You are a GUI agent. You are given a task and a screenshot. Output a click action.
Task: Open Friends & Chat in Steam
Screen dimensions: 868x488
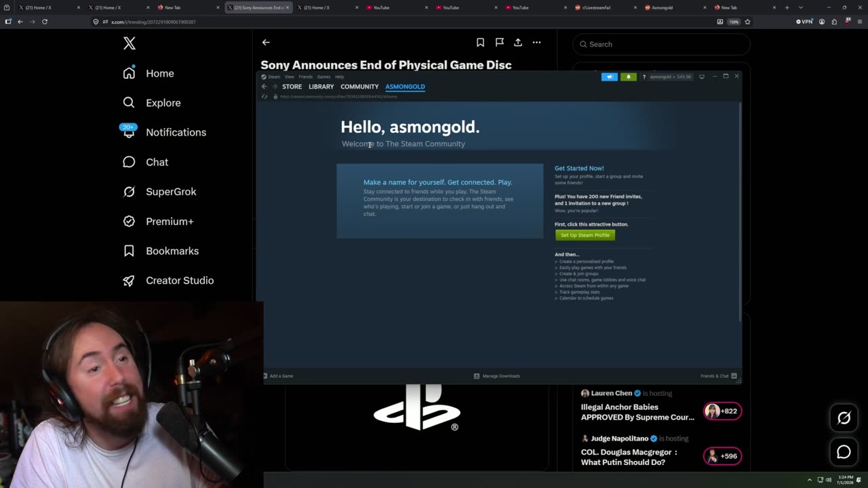[x=719, y=376]
